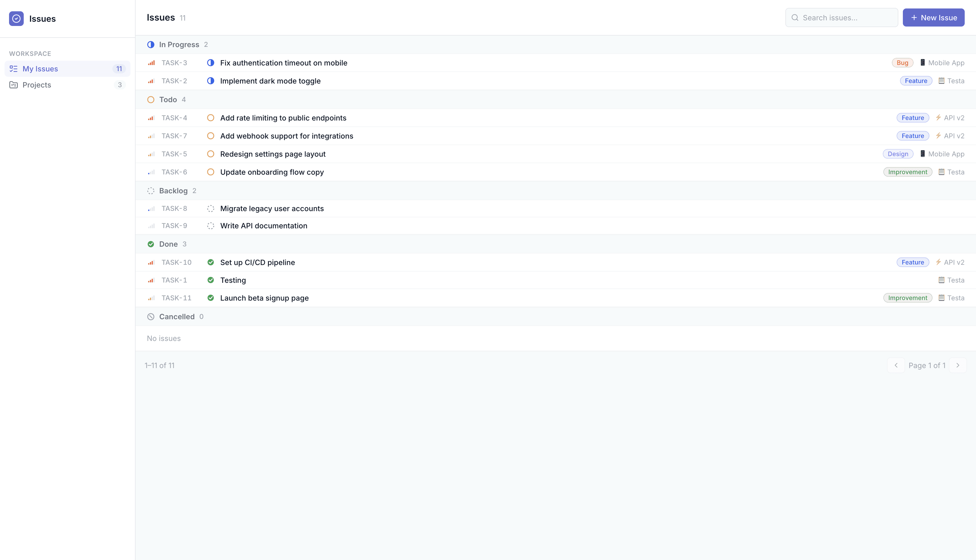Click priority bars icon for TASK-3
The width and height of the screenshot is (976, 560).
[x=151, y=63]
